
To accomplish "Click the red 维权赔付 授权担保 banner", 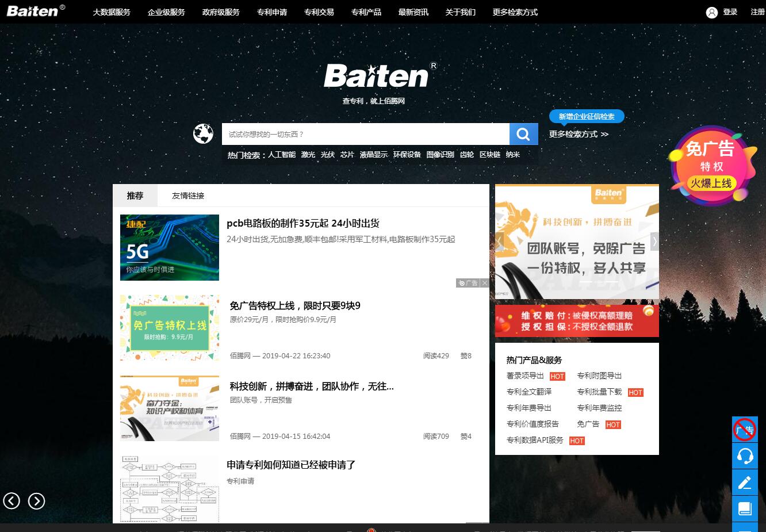I will coord(577,321).
